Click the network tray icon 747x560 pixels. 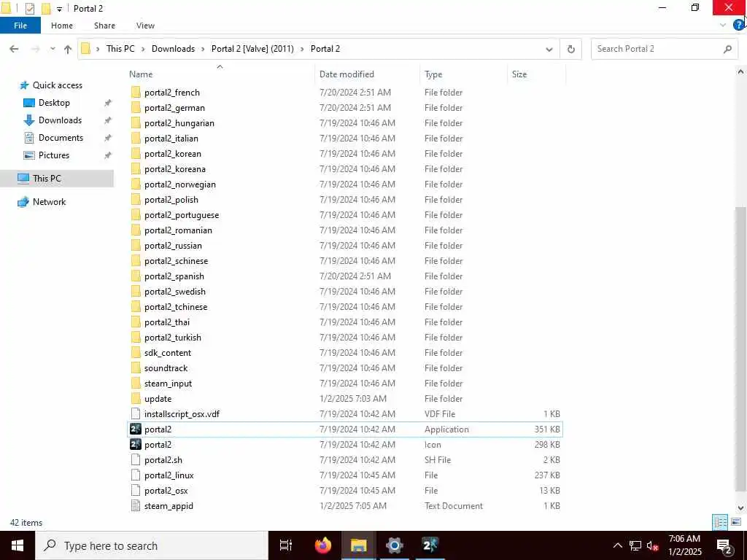pyautogui.click(x=635, y=545)
